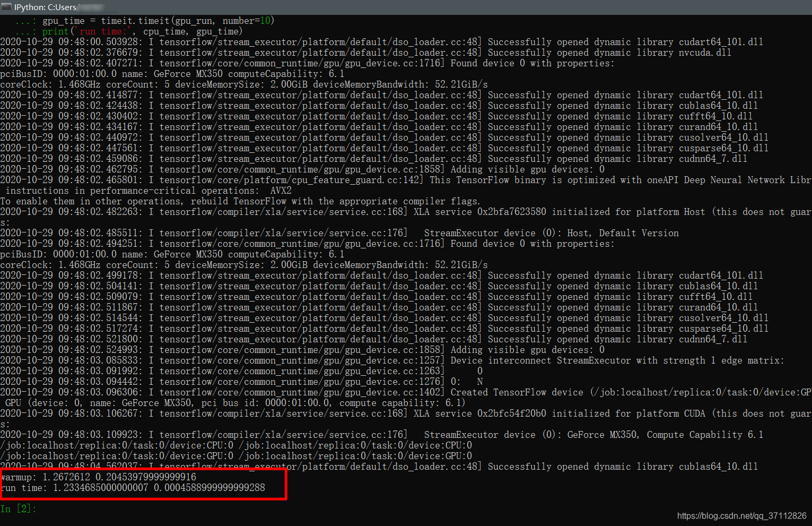
Task: Click XLA service address 0x2bfa7623580
Action: click(x=512, y=212)
